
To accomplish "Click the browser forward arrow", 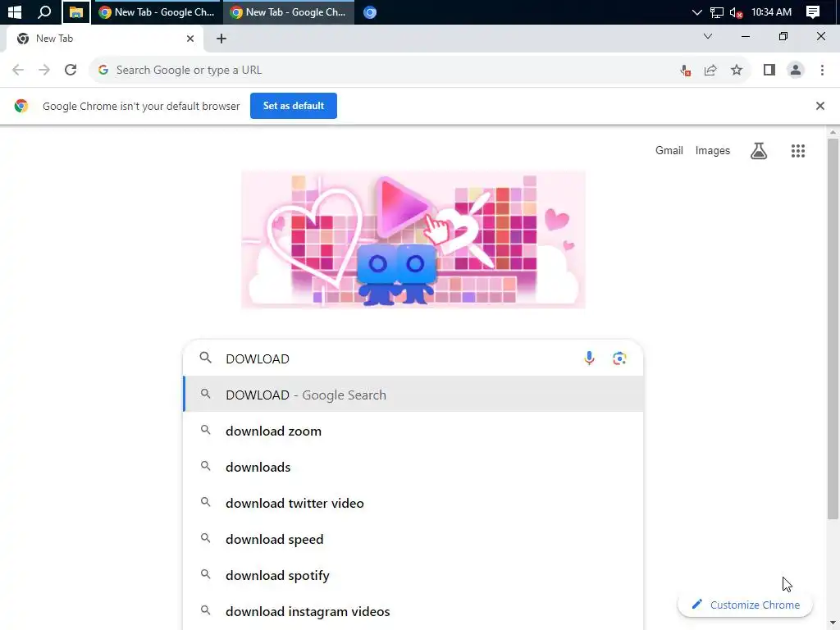I will tap(44, 71).
